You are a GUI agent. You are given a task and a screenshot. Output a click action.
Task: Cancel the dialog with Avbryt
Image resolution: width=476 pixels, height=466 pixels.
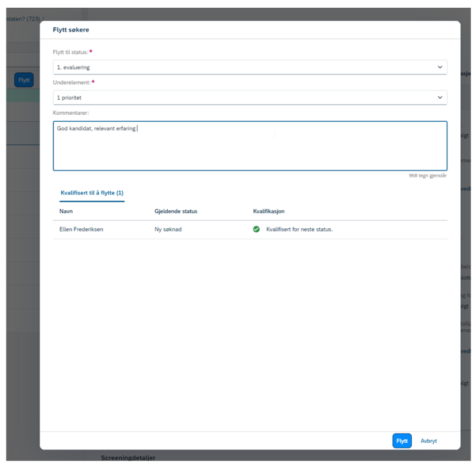point(428,441)
